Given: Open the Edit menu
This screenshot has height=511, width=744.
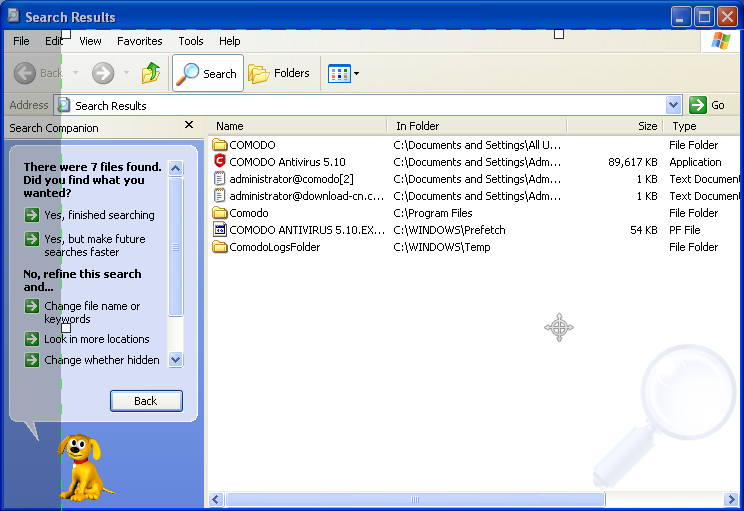Looking at the screenshot, I should pos(54,41).
